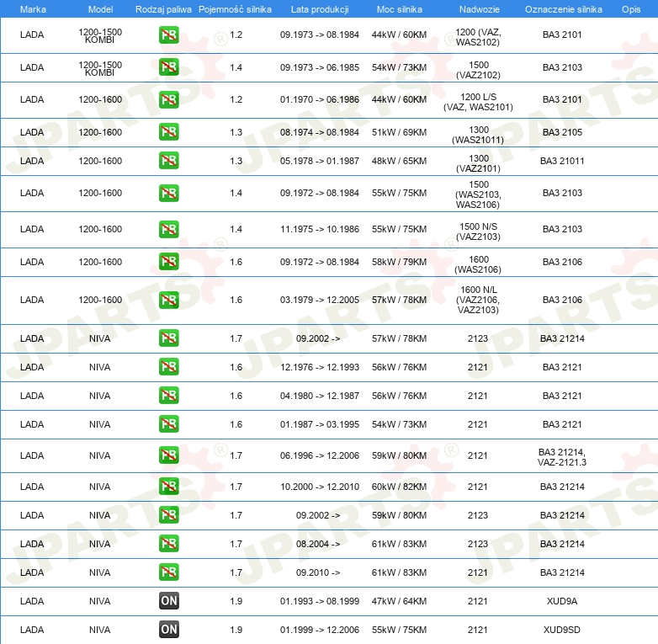Viewport: 658px width, 644px height.
Task: Click petrol icon in 04.1980 -> 12.1987 row
Action: click(168, 395)
